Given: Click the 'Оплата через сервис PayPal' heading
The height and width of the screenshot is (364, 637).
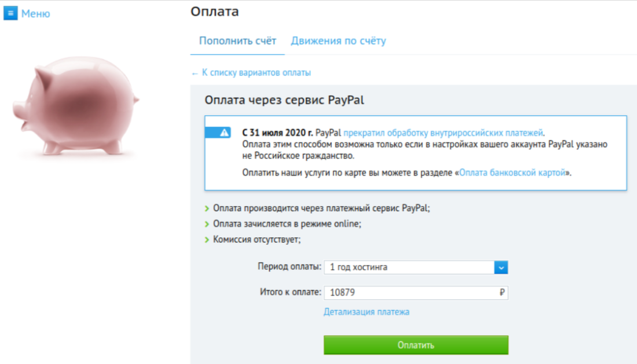Looking at the screenshot, I should coord(284,100).
